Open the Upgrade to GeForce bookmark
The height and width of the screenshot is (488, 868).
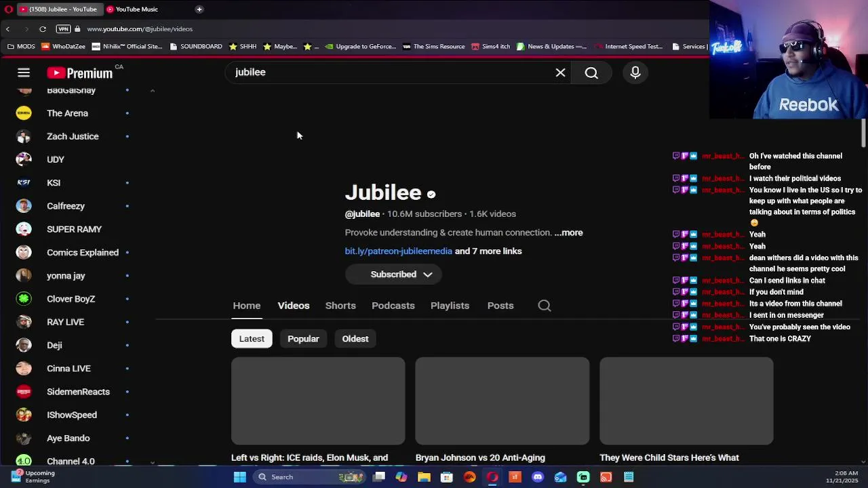(360, 47)
